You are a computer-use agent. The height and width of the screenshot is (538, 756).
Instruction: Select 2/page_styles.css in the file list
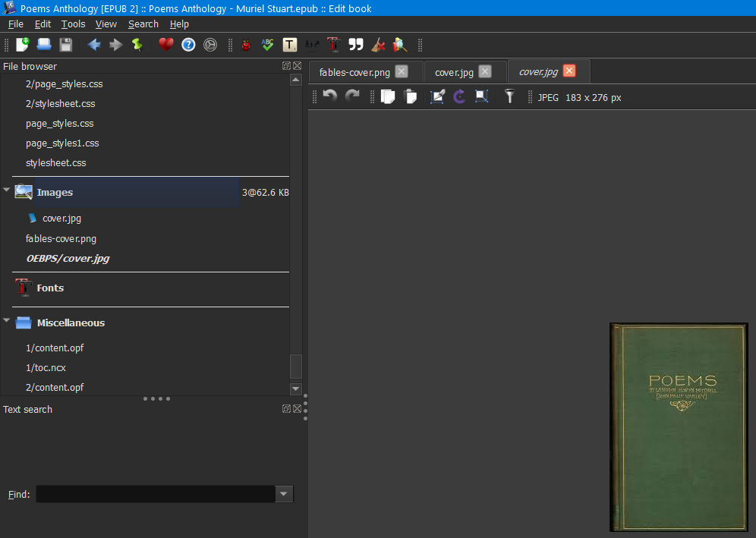click(64, 84)
